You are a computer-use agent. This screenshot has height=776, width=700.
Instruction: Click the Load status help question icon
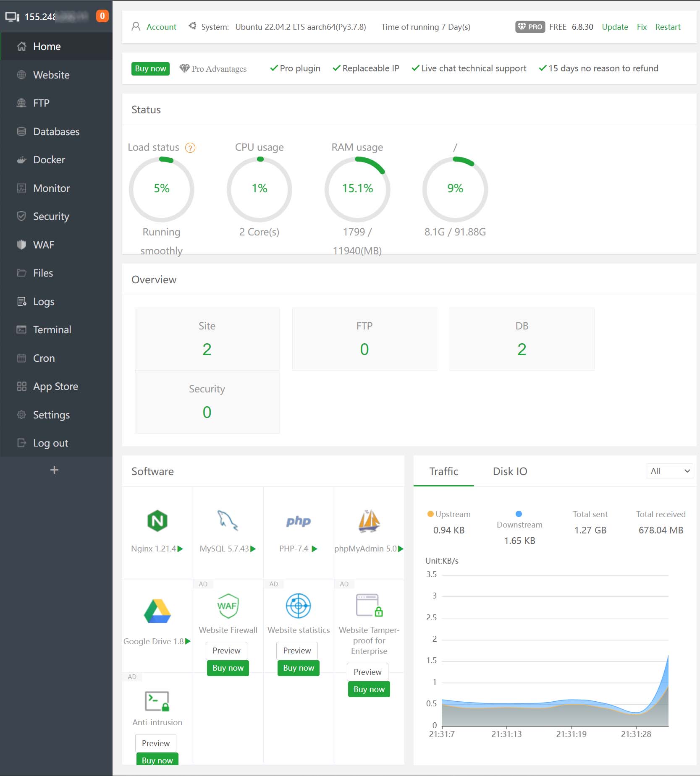[190, 148]
